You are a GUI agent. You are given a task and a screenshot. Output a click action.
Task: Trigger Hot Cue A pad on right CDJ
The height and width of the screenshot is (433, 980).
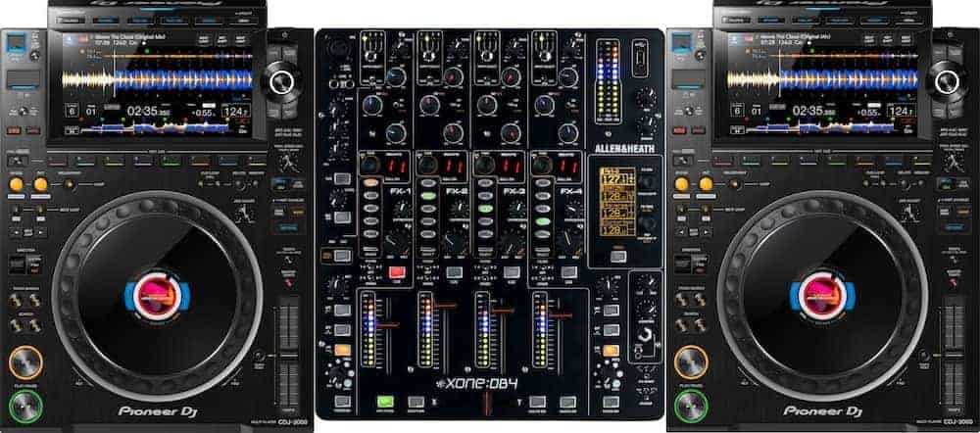(x=722, y=161)
